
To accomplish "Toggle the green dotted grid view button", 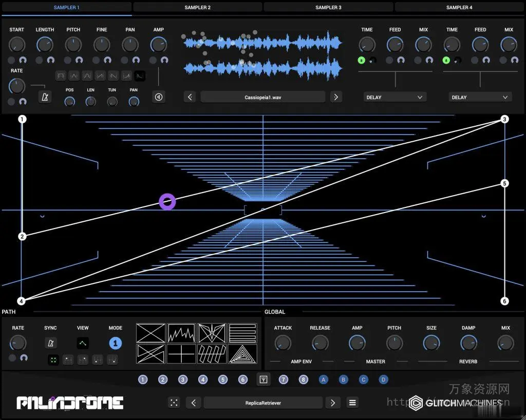I will pos(53,360).
